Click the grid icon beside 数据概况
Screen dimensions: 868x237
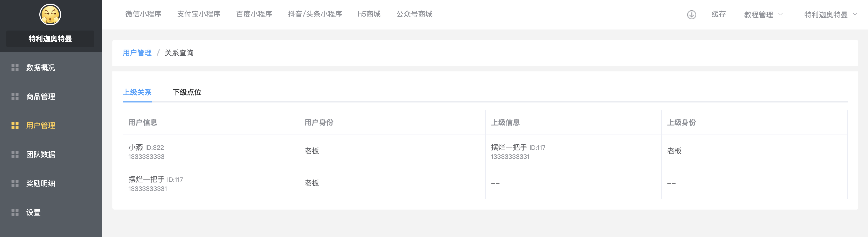pyautogui.click(x=15, y=68)
